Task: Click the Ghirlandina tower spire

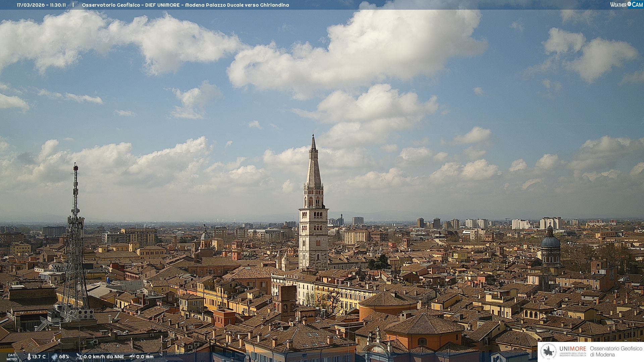Action: click(x=314, y=168)
